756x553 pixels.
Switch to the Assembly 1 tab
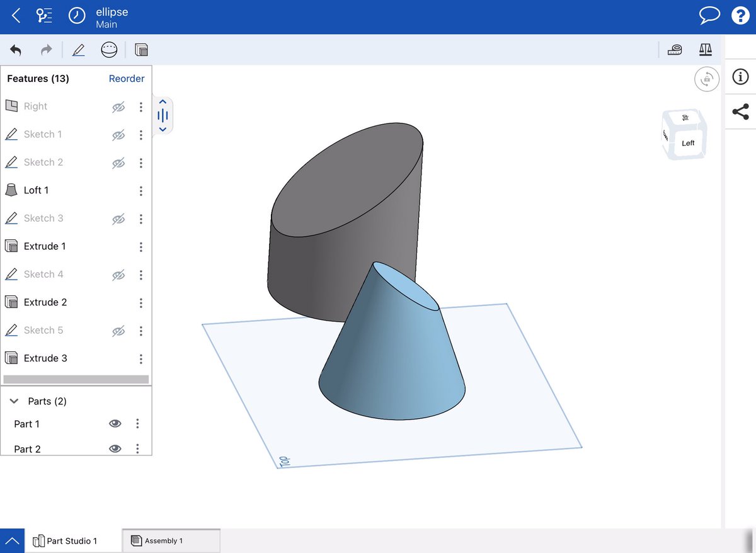coord(171,541)
